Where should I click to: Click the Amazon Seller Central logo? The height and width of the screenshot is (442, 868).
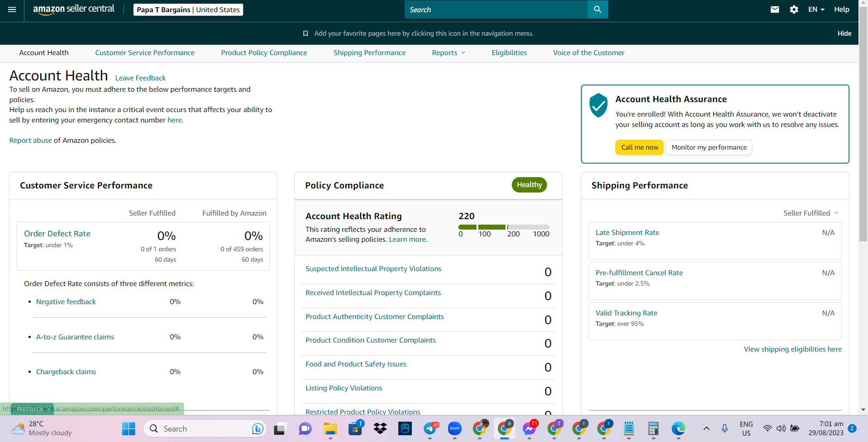[74, 9]
